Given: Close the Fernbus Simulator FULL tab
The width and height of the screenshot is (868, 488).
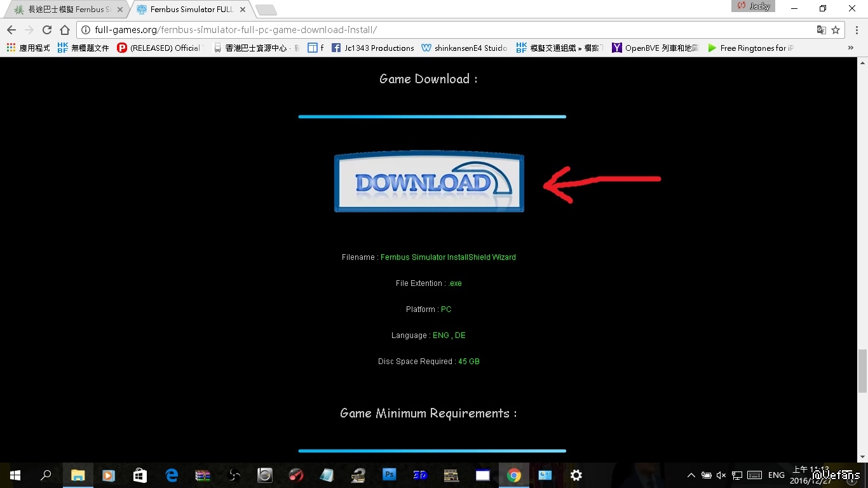Looking at the screenshot, I should tap(243, 10).
